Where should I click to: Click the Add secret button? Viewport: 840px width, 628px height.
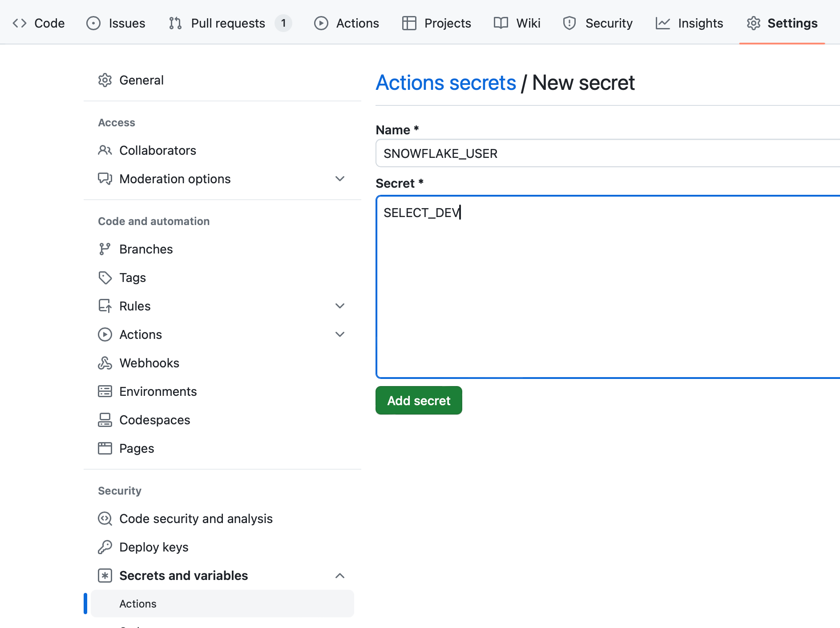(x=418, y=400)
